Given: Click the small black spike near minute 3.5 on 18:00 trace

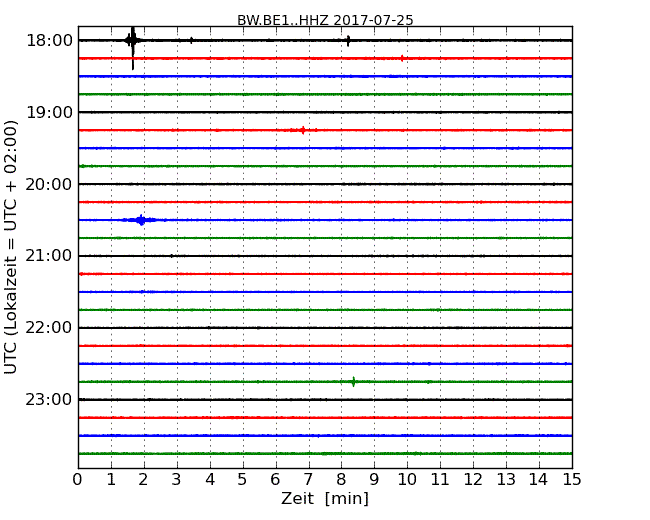Looking at the screenshot, I should 191,40.
